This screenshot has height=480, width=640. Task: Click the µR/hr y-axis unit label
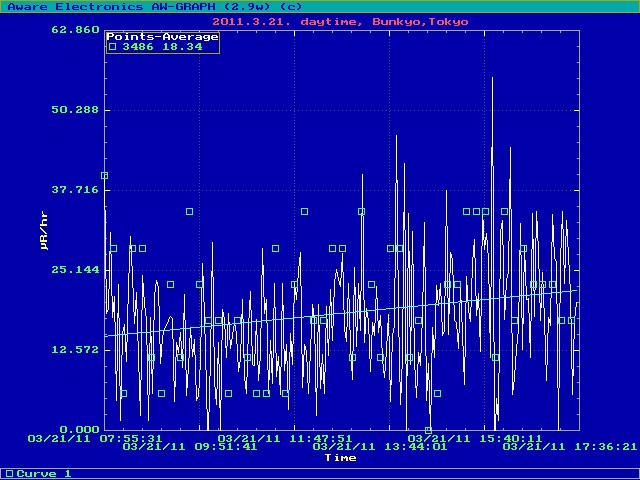coord(44,230)
